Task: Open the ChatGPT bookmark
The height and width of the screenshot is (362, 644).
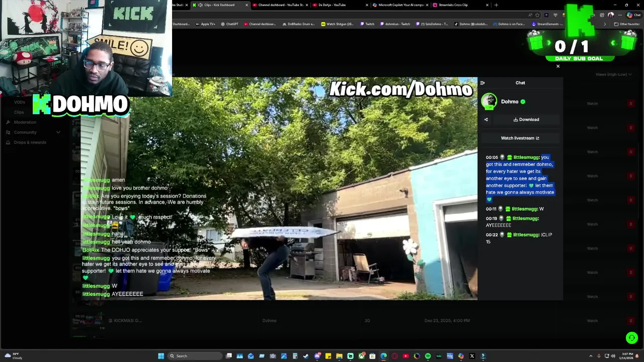Action: pyautogui.click(x=230, y=24)
